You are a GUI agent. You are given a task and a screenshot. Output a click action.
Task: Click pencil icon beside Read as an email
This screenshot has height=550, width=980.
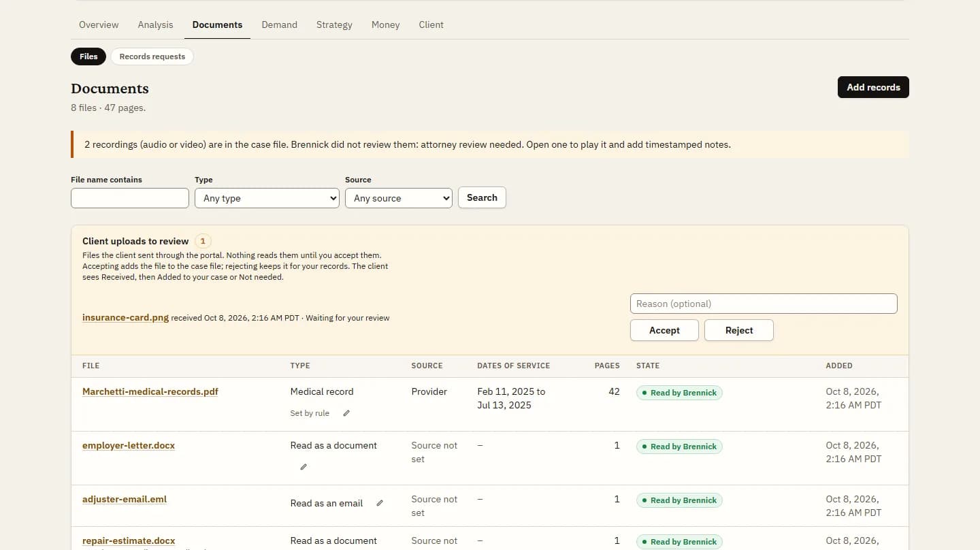(380, 503)
